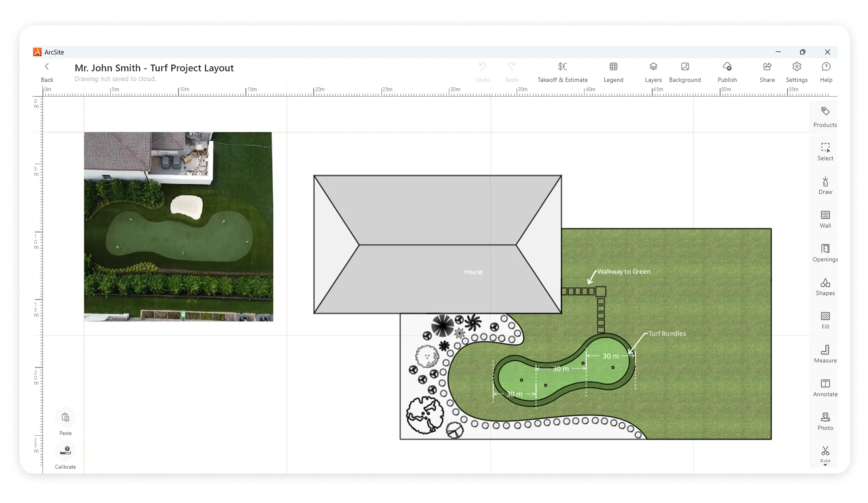
Task: Open the Products panel
Action: point(825,116)
